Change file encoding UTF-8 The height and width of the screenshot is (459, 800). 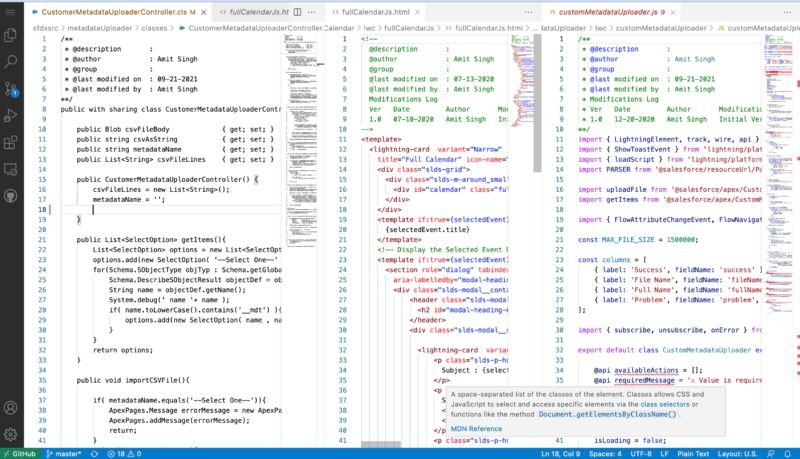point(641,453)
